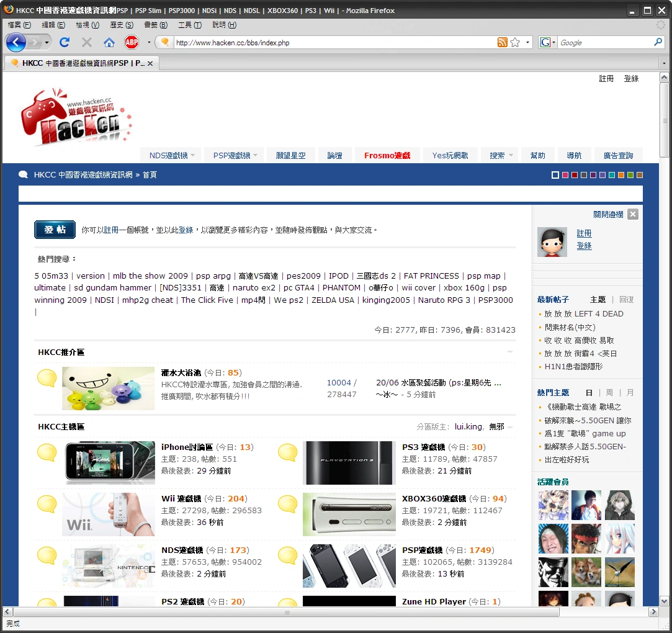
Task: Click the Google search engine icon
Action: 545,42
